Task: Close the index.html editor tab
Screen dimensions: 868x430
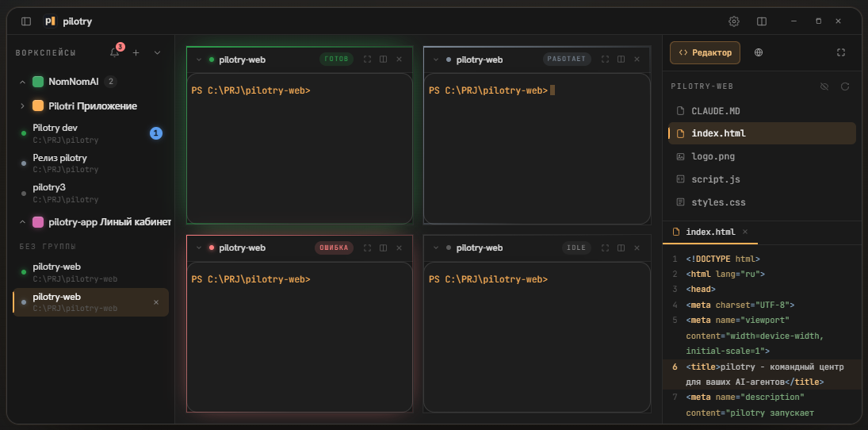Action: point(745,232)
